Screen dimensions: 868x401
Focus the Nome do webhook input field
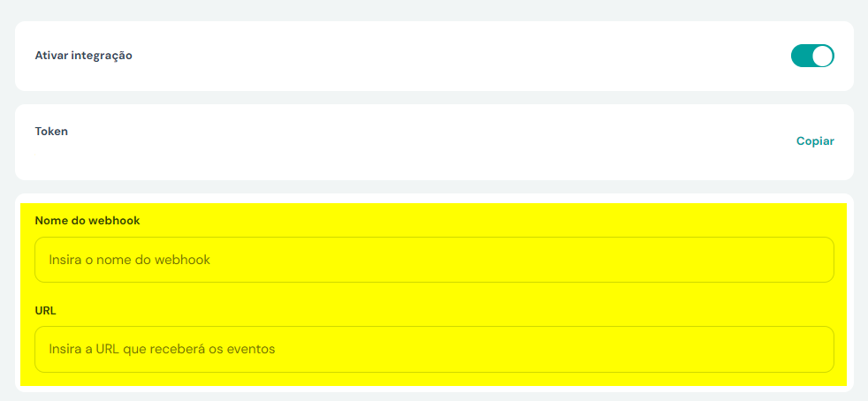[x=434, y=260]
